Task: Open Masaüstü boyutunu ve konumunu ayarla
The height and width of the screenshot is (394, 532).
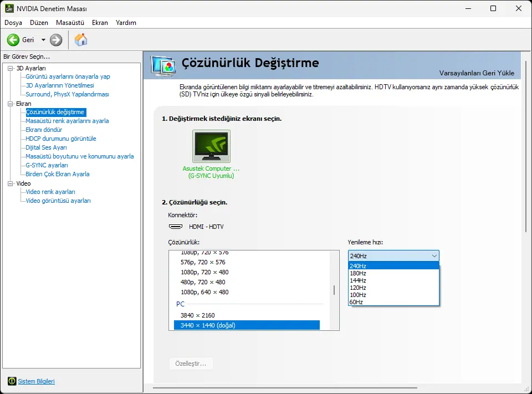Action: (80, 156)
